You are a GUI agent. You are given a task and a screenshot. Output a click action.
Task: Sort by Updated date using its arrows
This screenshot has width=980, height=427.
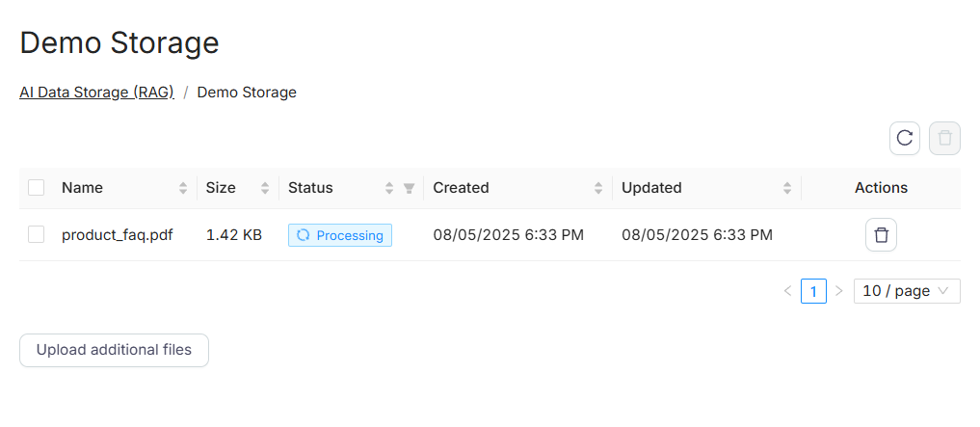[787, 189]
